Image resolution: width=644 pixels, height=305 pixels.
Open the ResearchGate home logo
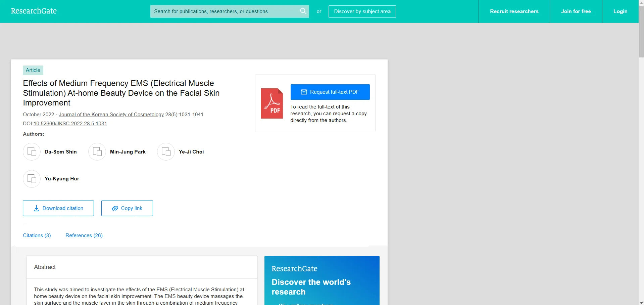point(34,11)
